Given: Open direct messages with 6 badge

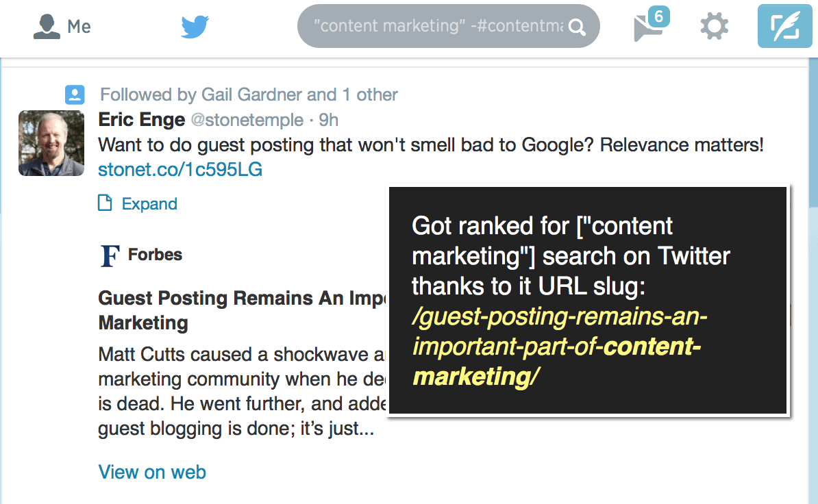Looking at the screenshot, I should (x=651, y=25).
